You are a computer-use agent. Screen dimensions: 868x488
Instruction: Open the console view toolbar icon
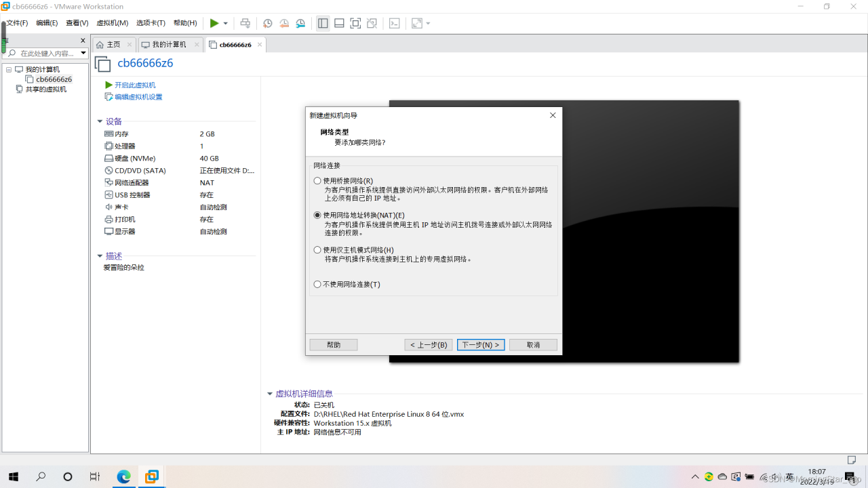pyautogui.click(x=395, y=23)
